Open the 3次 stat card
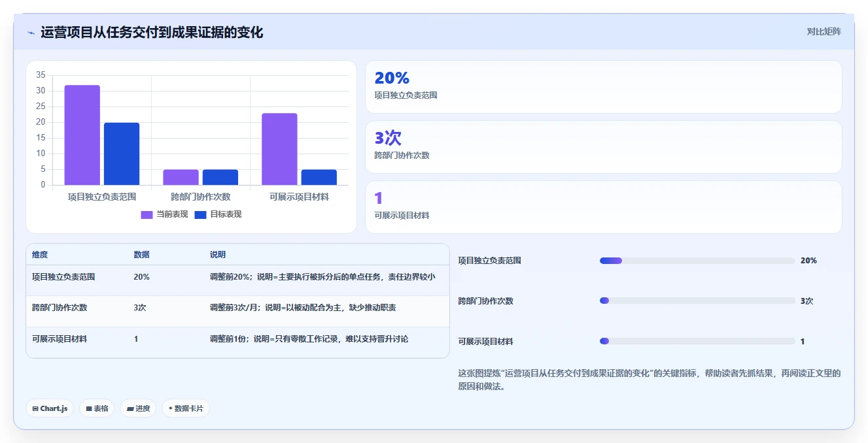 (603, 147)
